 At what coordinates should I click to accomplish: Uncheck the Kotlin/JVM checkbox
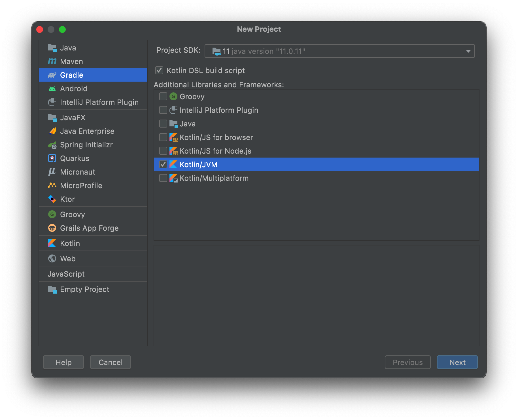[163, 164]
